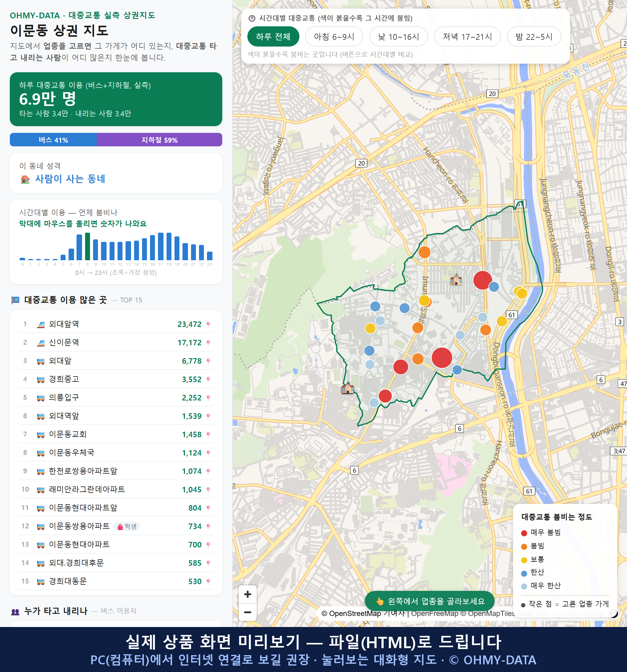
Task: Click the 왼쪽에서 업종을 골라보세요 button
Action: [429, 601]
